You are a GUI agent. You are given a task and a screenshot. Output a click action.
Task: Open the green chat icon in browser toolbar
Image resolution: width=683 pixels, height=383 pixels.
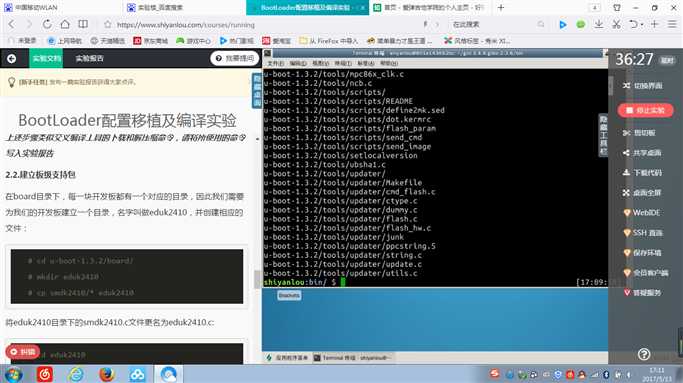pyautogui.click(x=581, y=25)
